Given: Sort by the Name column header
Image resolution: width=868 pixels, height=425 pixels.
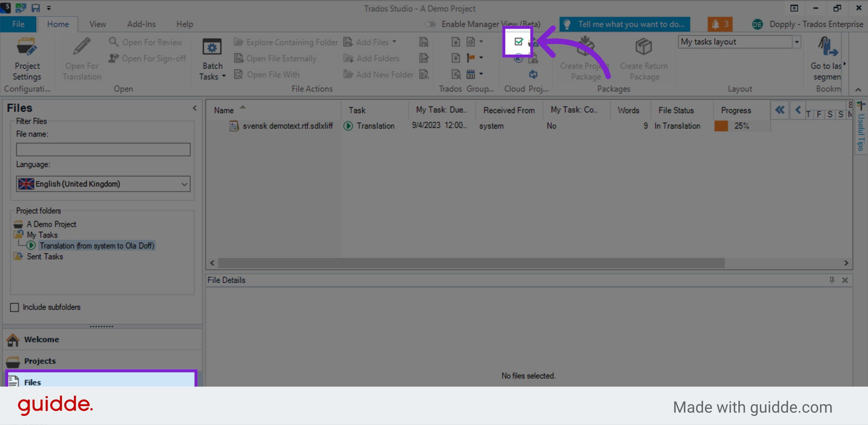Looking at the screenshot, I should (x=274, y=110).
